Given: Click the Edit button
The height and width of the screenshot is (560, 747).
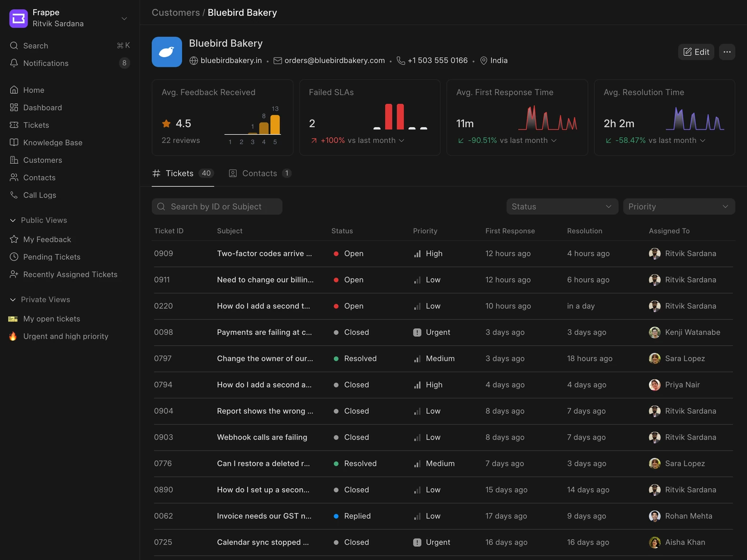Looking at the screenshot, I should (696, 52).
